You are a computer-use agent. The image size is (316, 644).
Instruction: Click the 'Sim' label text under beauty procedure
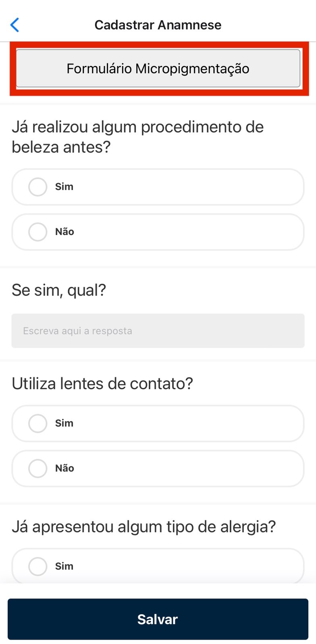[x=64, y=187]
